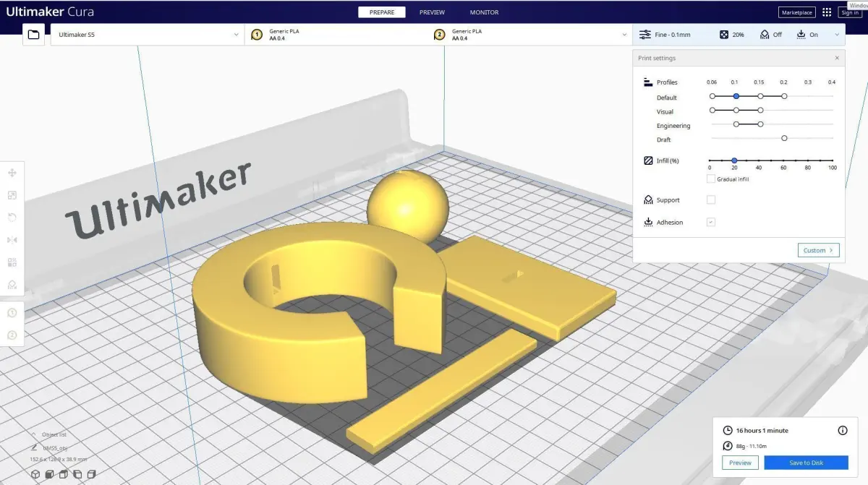Select Default profile at 0.2 layer height

tap(784, 96)
